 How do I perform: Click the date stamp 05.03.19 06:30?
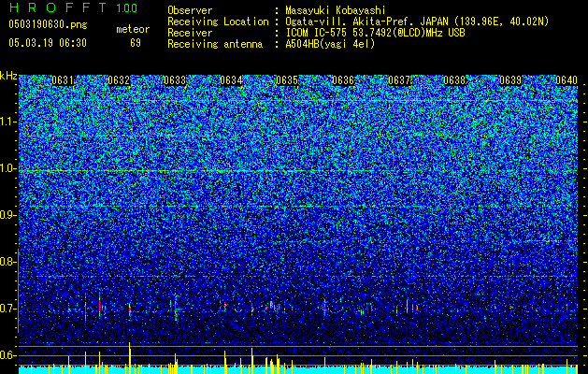[x=48, y=43]
